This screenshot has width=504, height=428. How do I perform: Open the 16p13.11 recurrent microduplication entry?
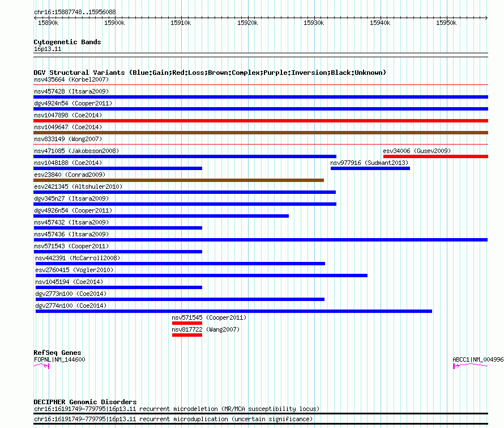173,419
